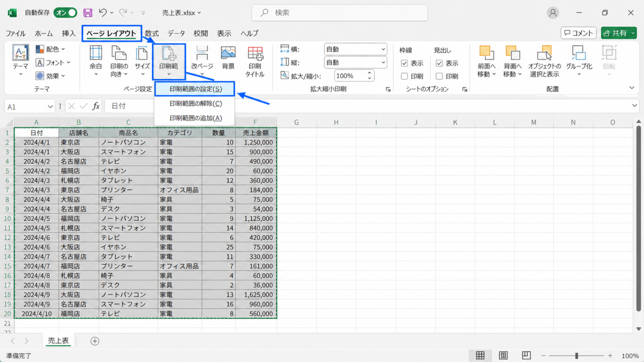Expand the Name Box dropdown arrow
Image resolution: width=644 pixels, height=362 pixels.
click(x=50, y=107)
